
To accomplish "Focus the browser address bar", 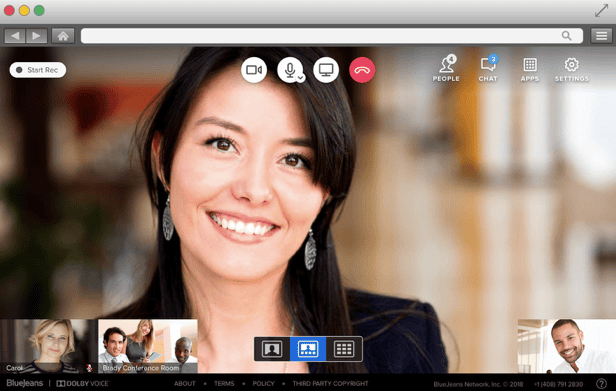I will (332, 36).
